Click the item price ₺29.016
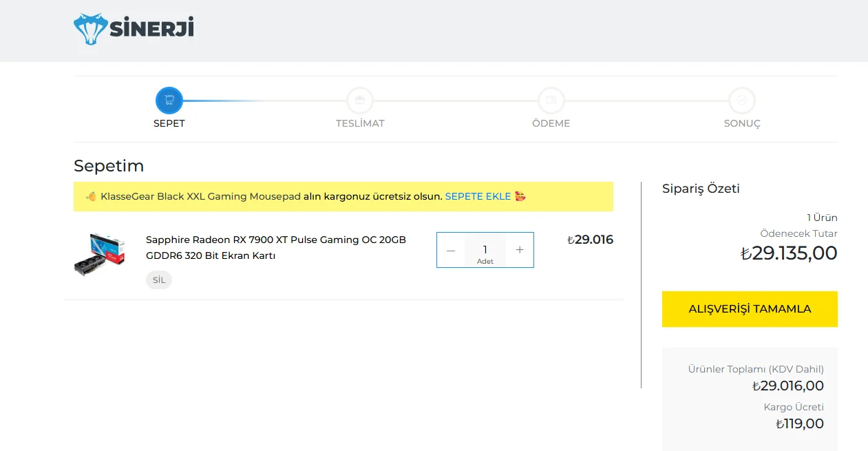The width and height of the screenshot is (868, 451). [590, 240]
